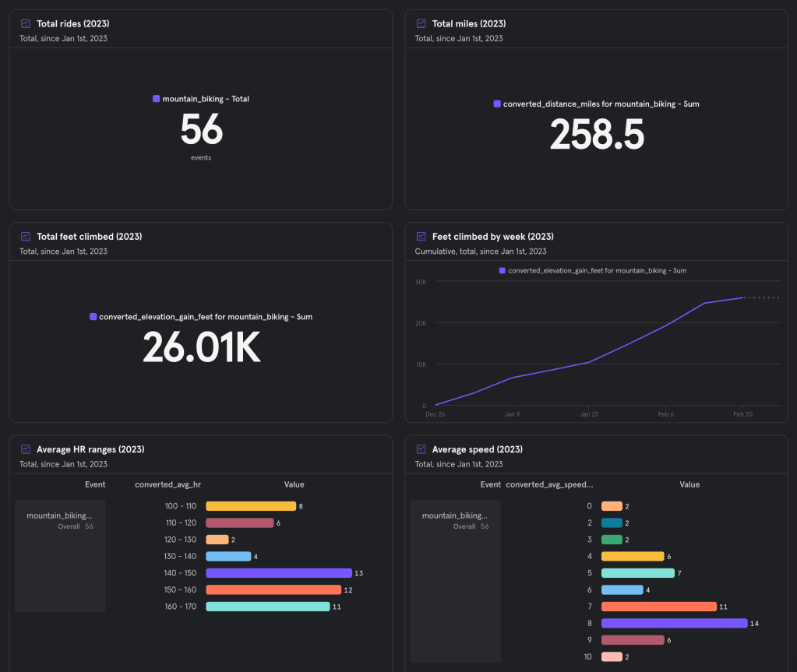Viewport: 797px width, 672px height.
Task: Click the legend swatch for converted_distance_miles
Action: tap(497, 104)
